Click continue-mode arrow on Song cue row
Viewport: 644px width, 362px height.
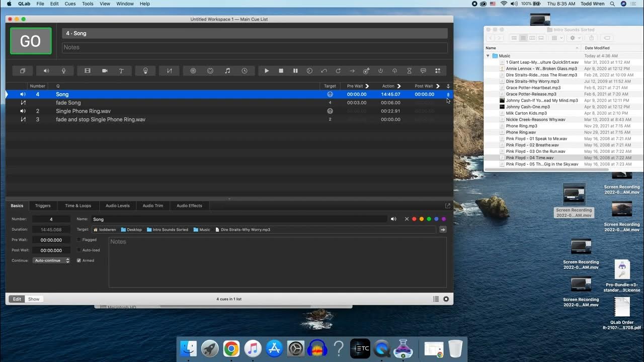click(448, 95)
